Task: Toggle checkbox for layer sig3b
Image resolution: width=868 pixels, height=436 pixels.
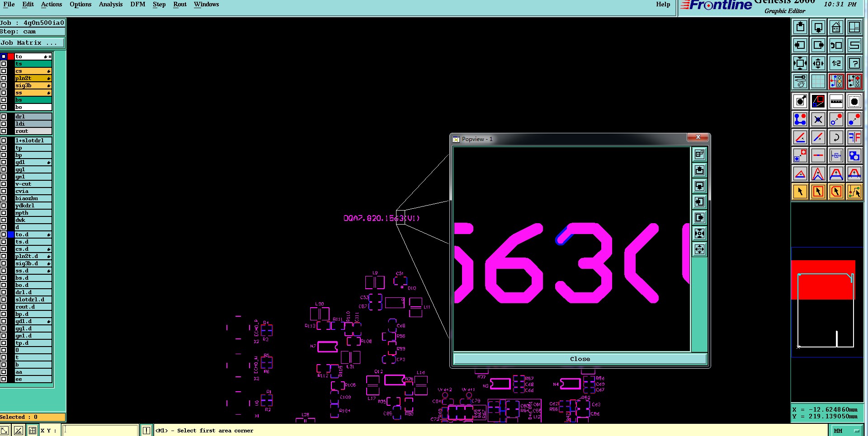Action: click(4, 85)
